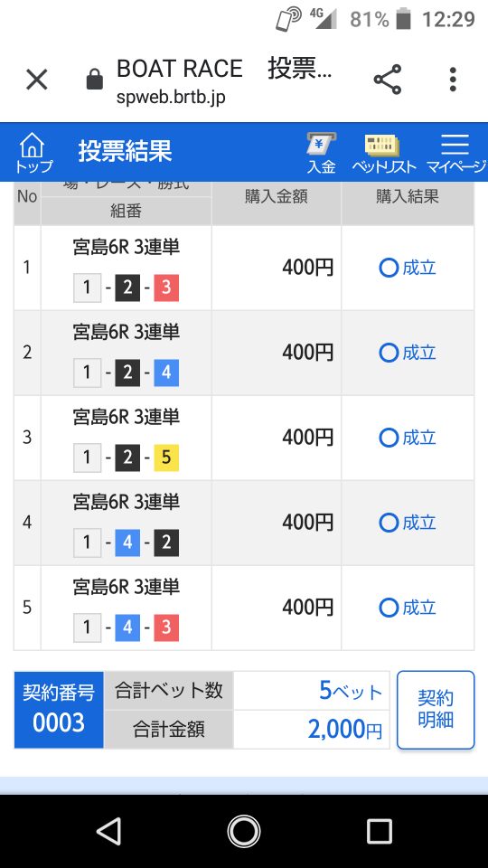The width and height of the screenshot is (488, 868).
Task: Tap the browser share icon
Action: (x=388, y=80)
